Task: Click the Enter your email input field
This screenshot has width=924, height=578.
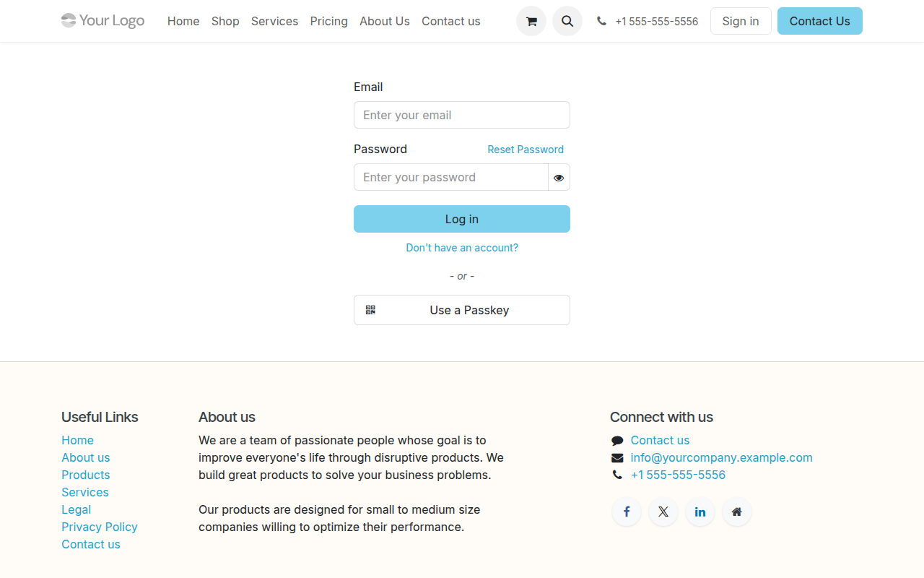Action: (x=461, y=115)
